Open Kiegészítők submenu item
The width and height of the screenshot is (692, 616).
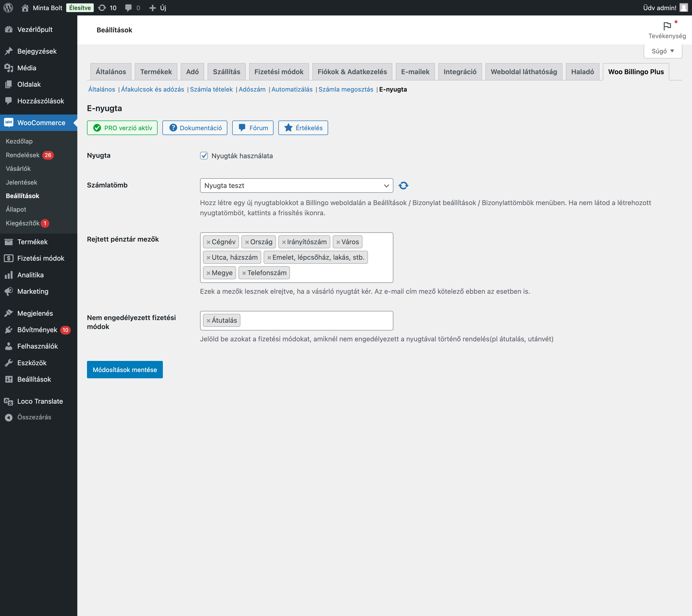coord(27,223)
